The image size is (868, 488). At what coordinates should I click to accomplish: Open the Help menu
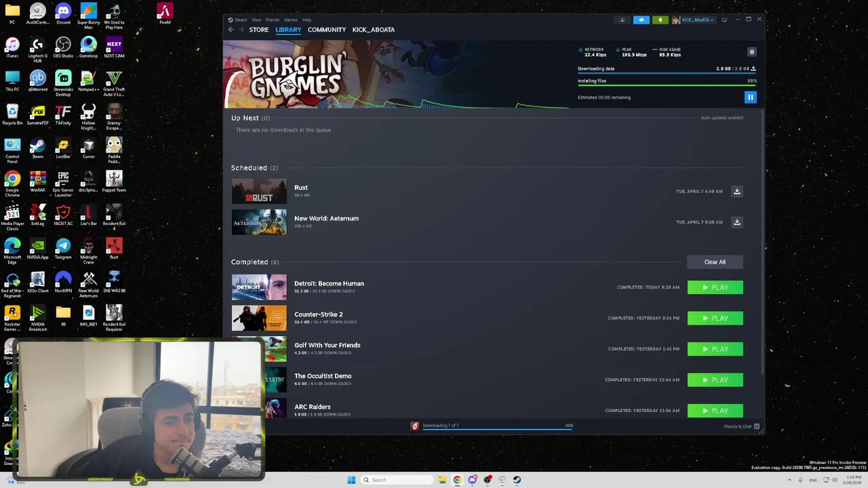307,20
